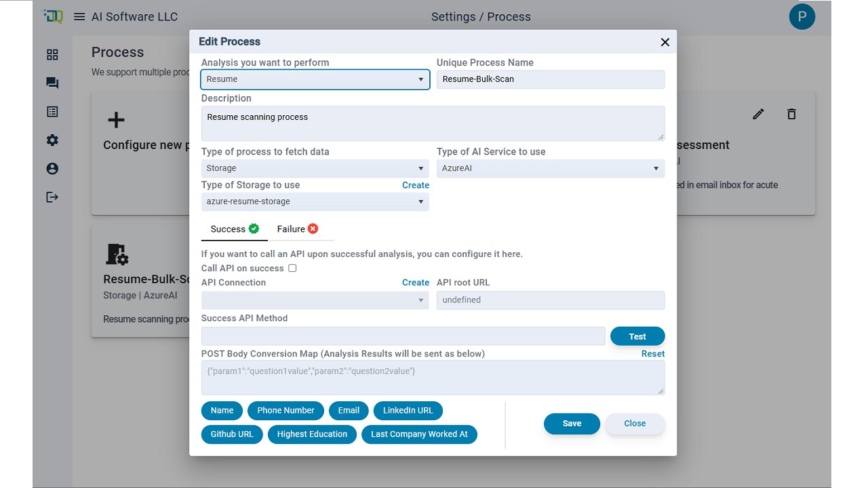Enable the Call API on success checkbox

[292, 268]
